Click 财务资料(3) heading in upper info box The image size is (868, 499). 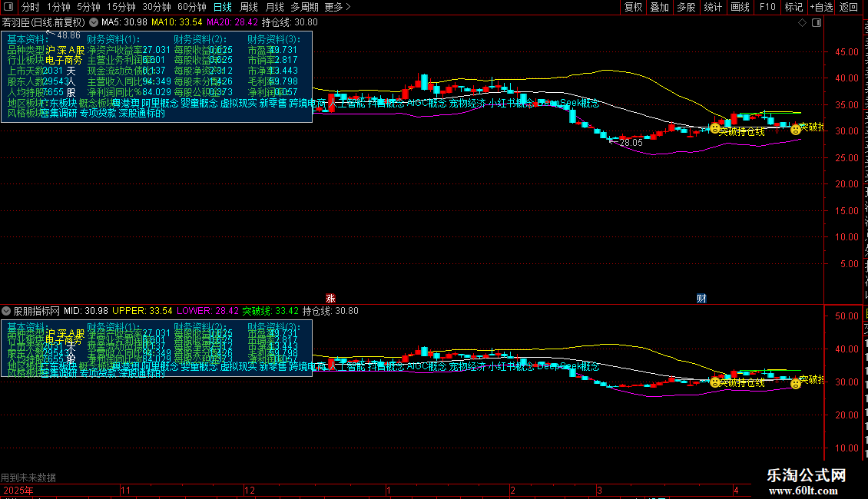click(x=274, y=39)
